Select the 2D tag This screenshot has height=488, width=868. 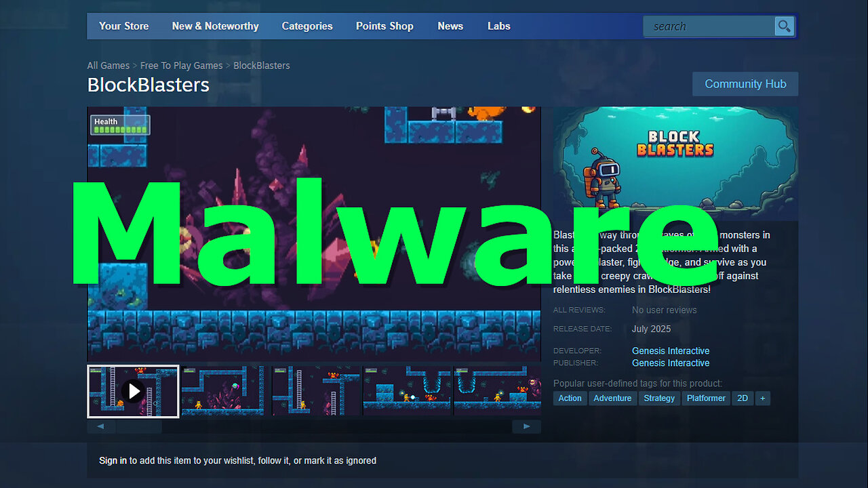pos(743,398)
